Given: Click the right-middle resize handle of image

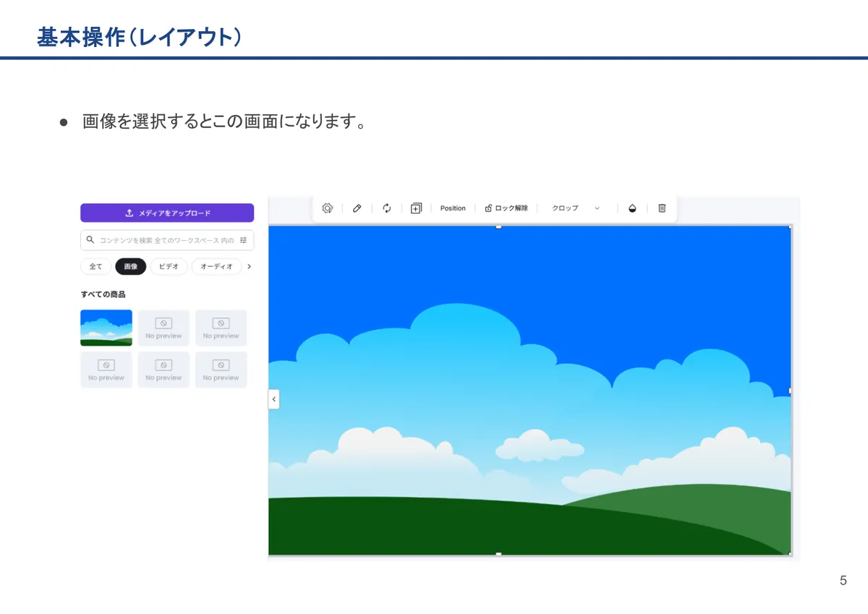Looking at the screenshot, I should [x=790, y=391].
